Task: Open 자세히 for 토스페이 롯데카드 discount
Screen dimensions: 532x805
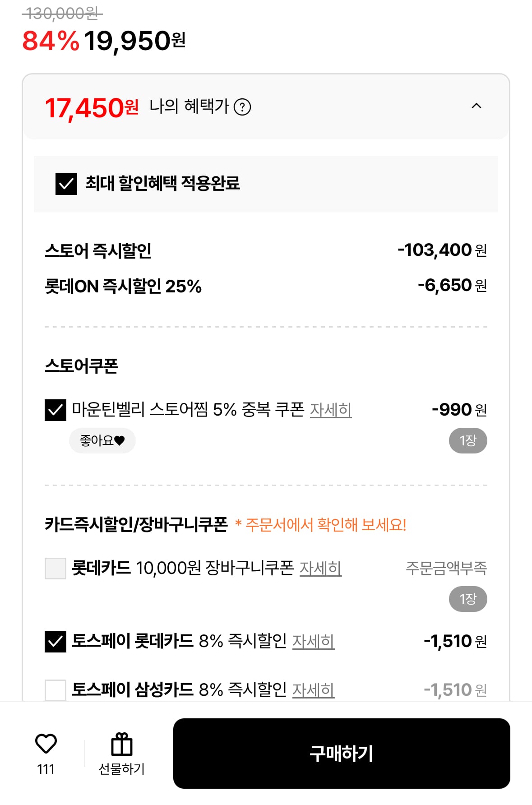Action: tap(315, 641)
